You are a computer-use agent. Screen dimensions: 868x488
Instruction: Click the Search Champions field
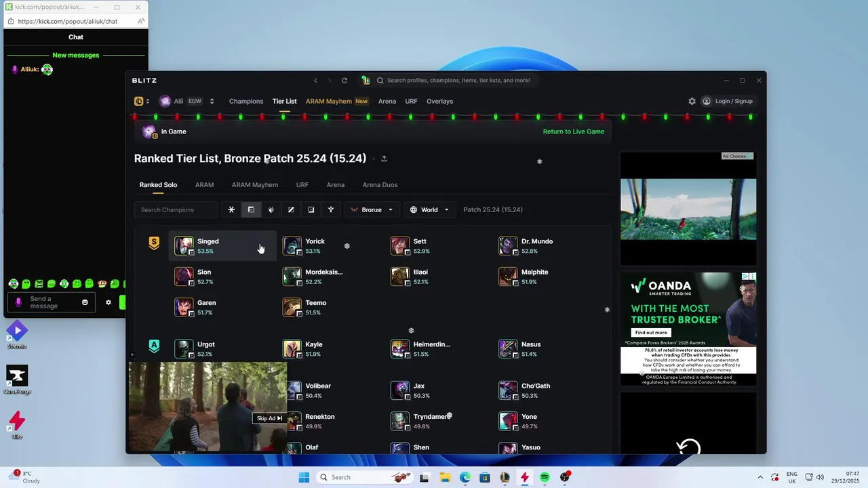(x=176, y=209)
